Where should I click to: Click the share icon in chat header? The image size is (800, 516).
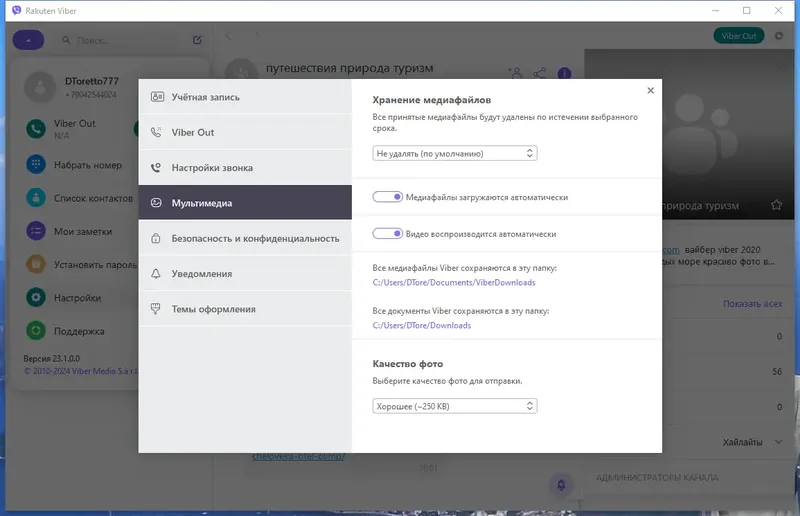click(x=539, y=73)
